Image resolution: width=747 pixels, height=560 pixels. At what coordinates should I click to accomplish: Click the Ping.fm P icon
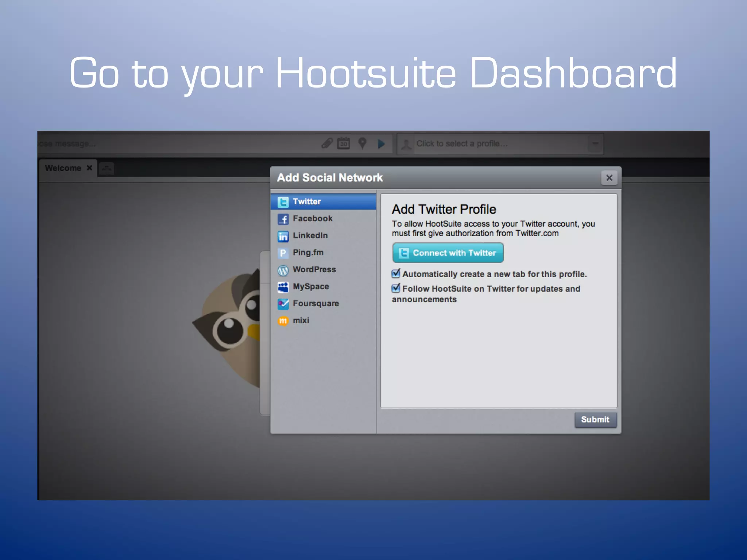click(283, 253)
